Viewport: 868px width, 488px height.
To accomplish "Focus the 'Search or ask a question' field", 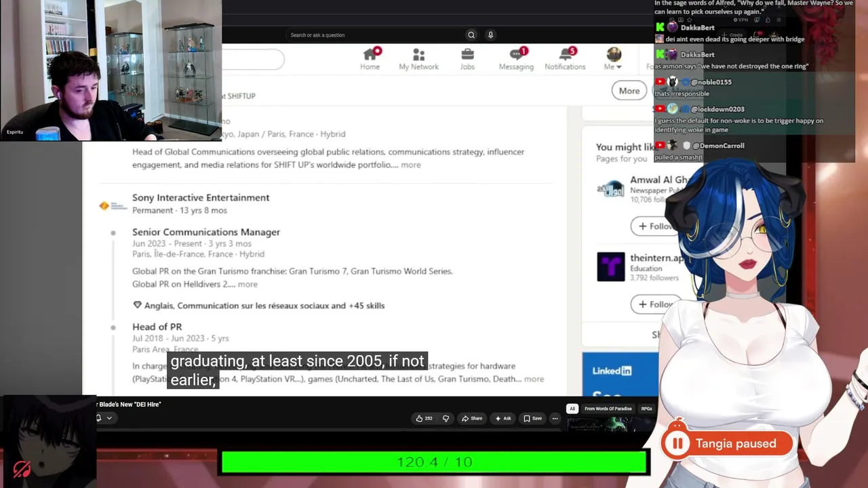I will click(x=376, y=35).
